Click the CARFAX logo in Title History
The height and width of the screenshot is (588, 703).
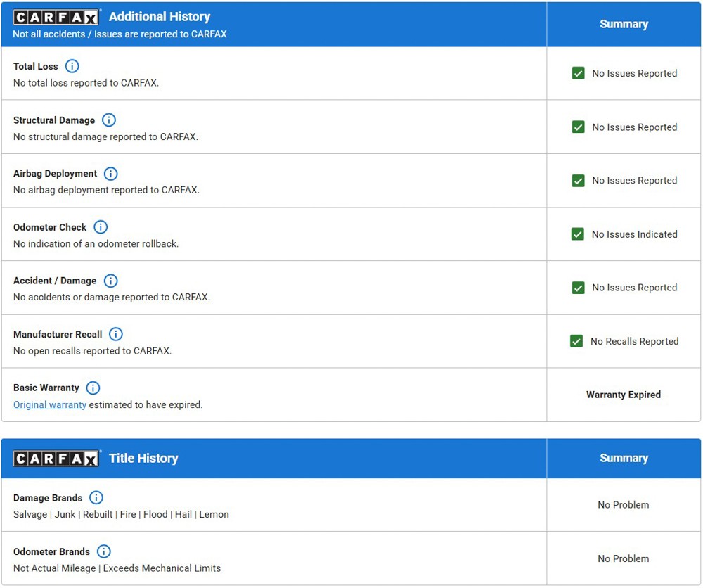click(57, 459)
